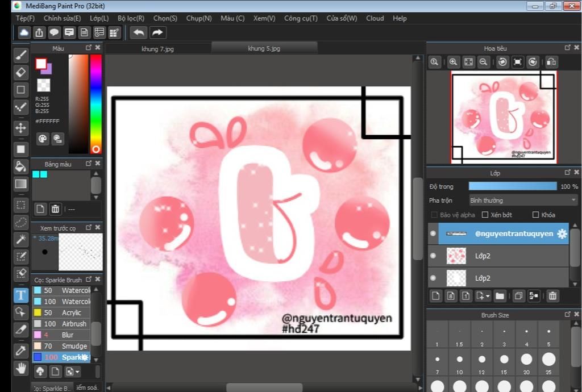582x392 pixels.
Task: Add a layer folder in Lớp panel
Action: pyautogui.click(x=500, y=296)
